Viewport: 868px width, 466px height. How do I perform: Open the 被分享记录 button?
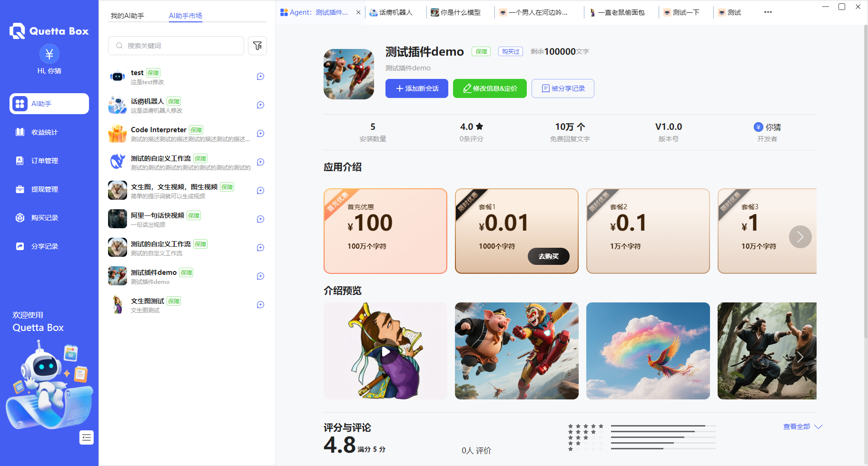coord(563,88)
